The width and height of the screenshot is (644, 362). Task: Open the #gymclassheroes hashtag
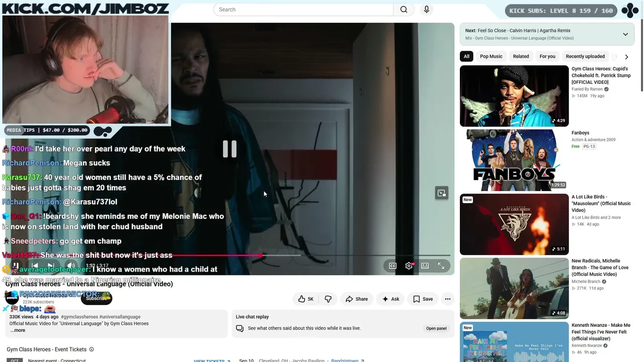click(79, 317)
